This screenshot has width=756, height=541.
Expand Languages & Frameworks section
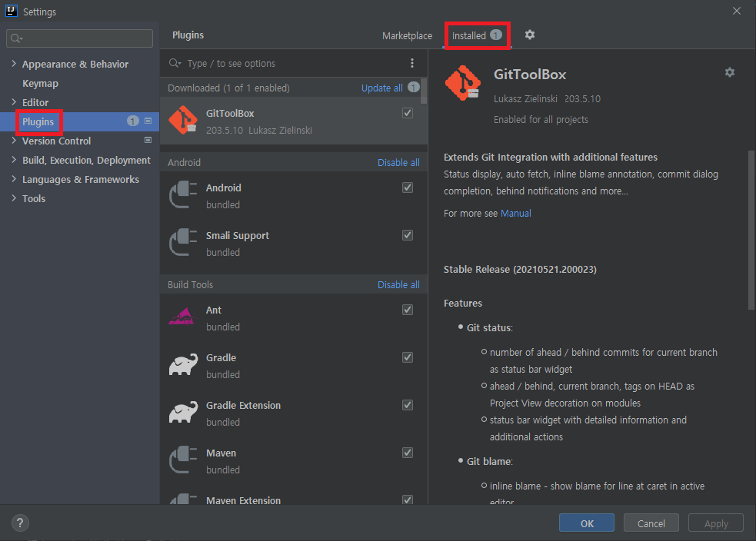point(14,179)
